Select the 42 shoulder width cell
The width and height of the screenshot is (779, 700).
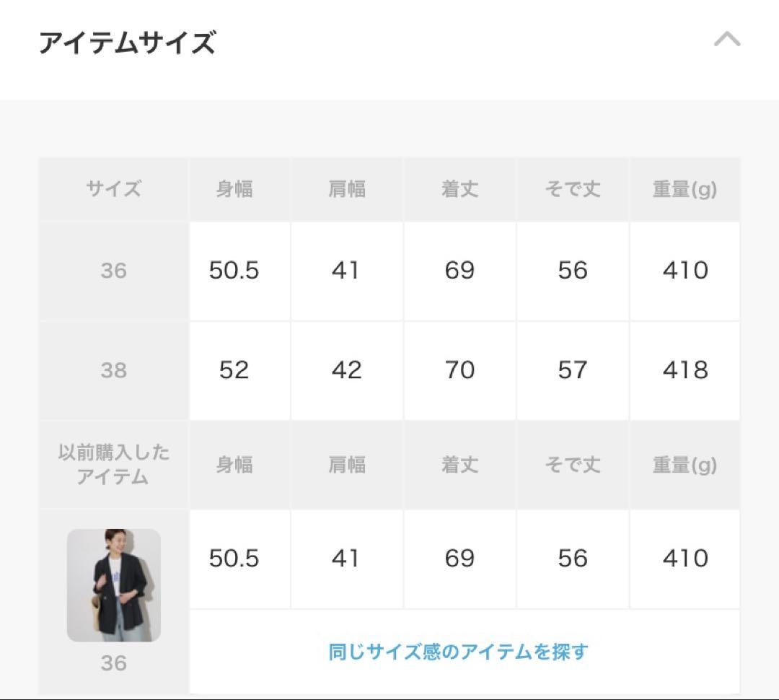347,370
